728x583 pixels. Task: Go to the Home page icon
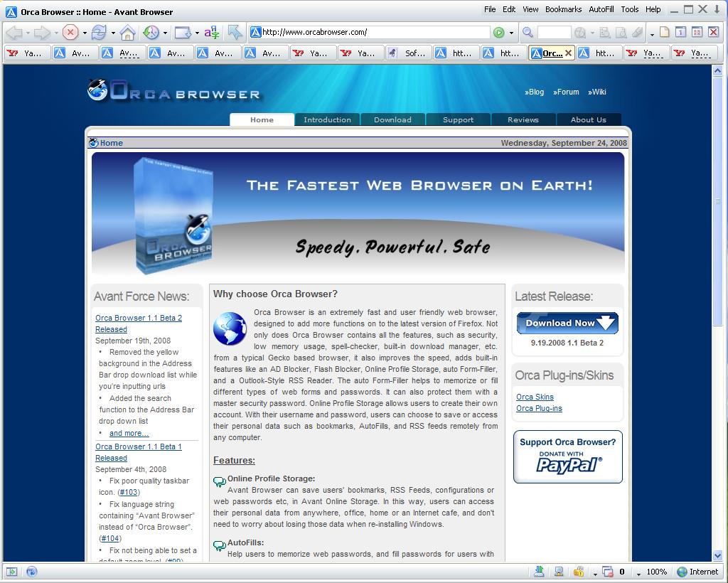click(127, 33)
